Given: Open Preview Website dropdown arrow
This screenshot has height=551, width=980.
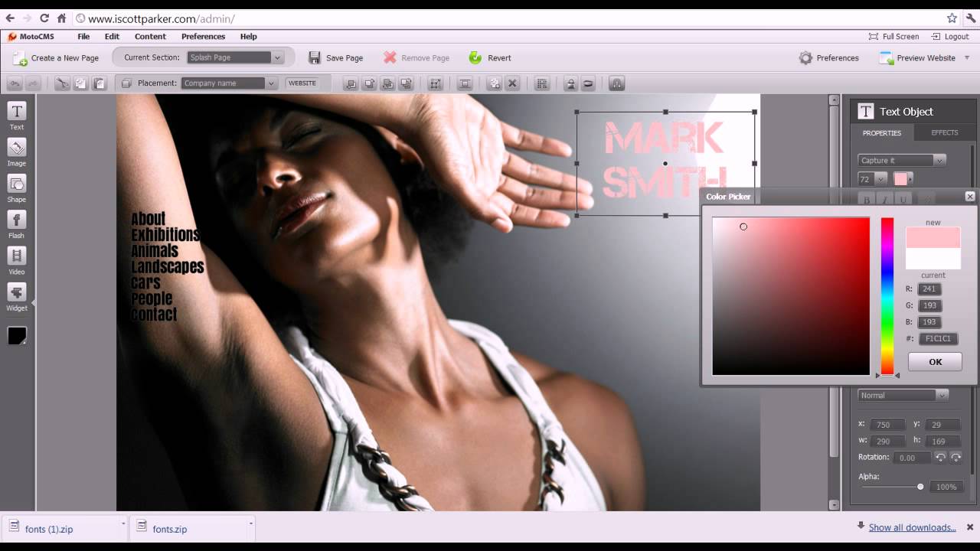Looking at the screenshot, I should coord(967,58).
